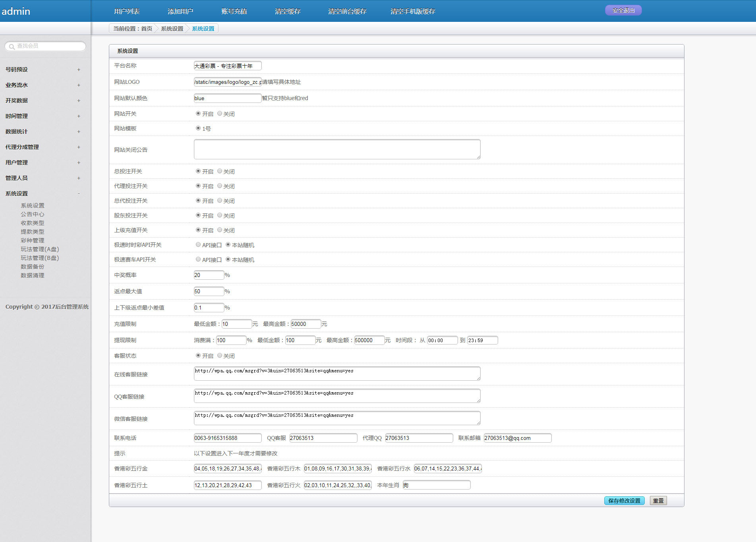Go to 首页 in breadcrumb
The height and width of the screenshot is (542, 756).
[x=147, y=29]
